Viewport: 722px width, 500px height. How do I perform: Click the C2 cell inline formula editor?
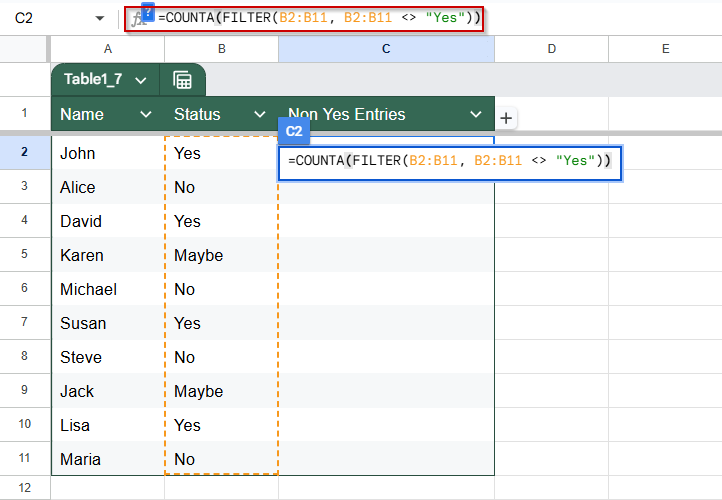(x=450, y=163)
